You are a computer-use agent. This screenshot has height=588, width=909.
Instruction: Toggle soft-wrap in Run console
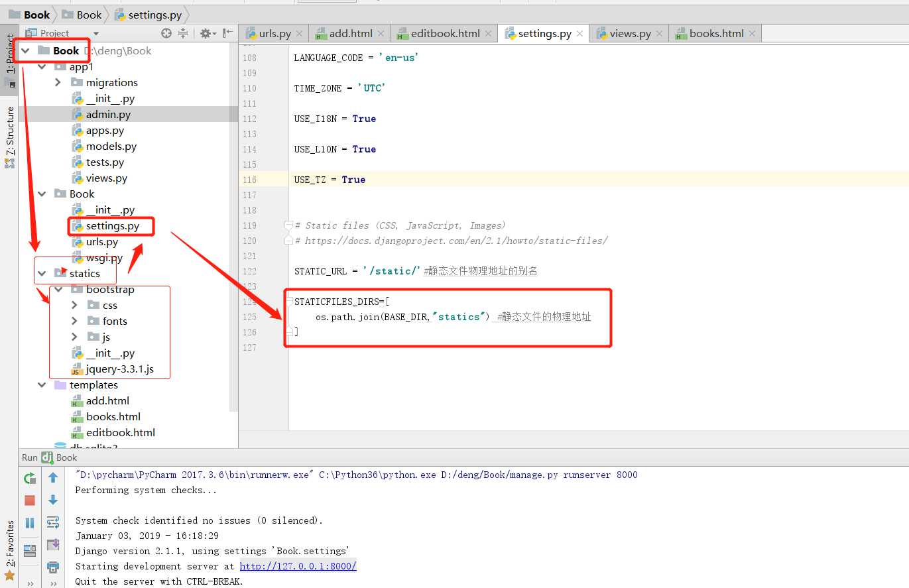[53, 523]
